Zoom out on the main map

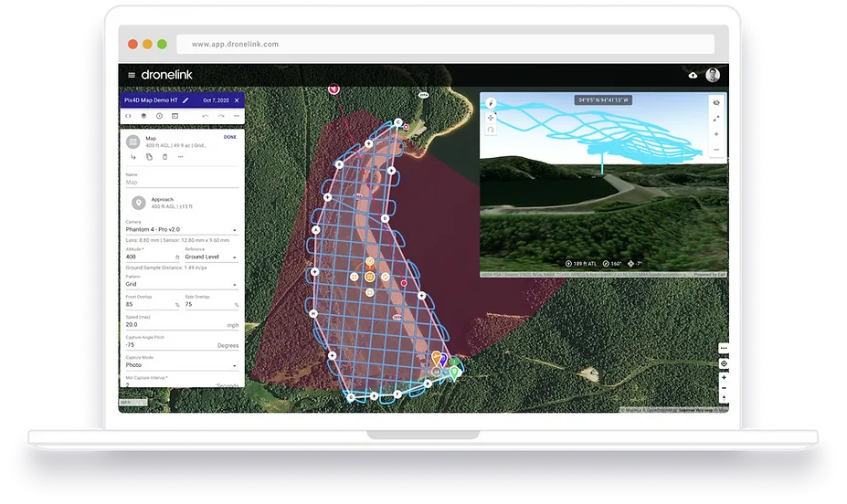(x=724, y=388)
